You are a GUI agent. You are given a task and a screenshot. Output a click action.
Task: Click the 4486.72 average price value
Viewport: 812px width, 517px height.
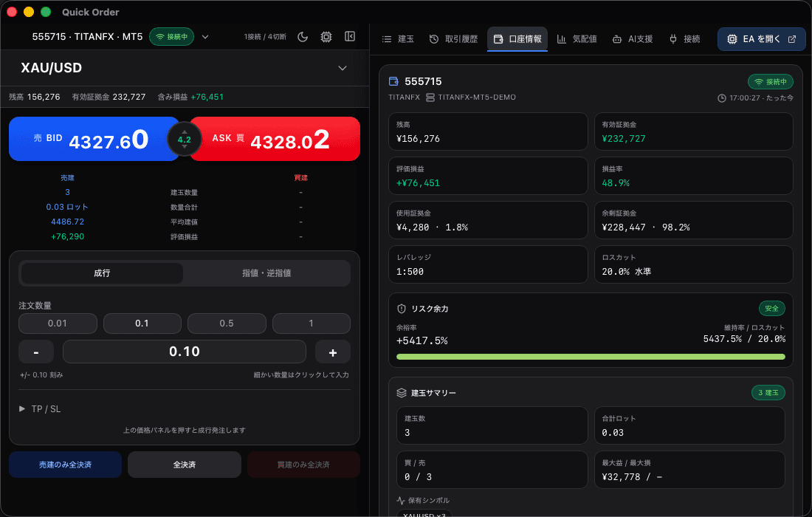tap(67, 222)
